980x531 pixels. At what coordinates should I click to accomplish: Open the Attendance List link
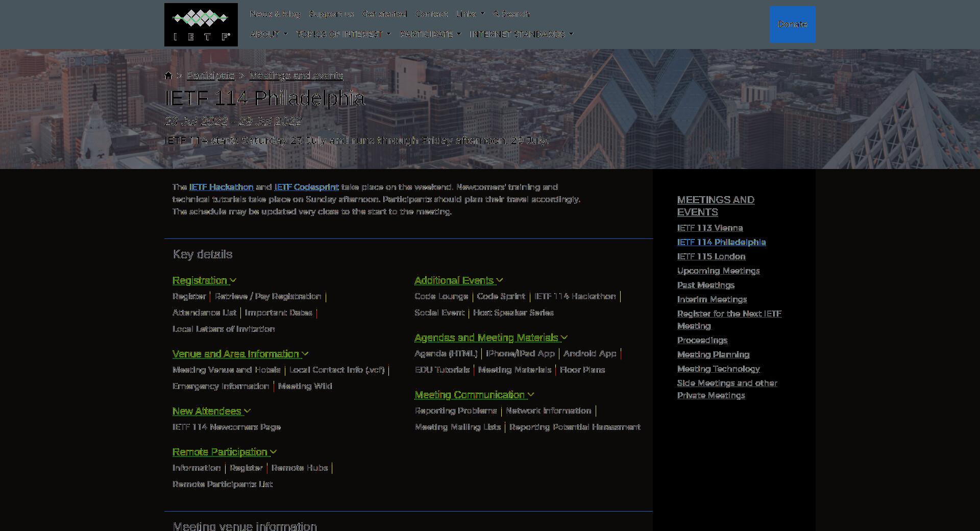pos(204,313)
